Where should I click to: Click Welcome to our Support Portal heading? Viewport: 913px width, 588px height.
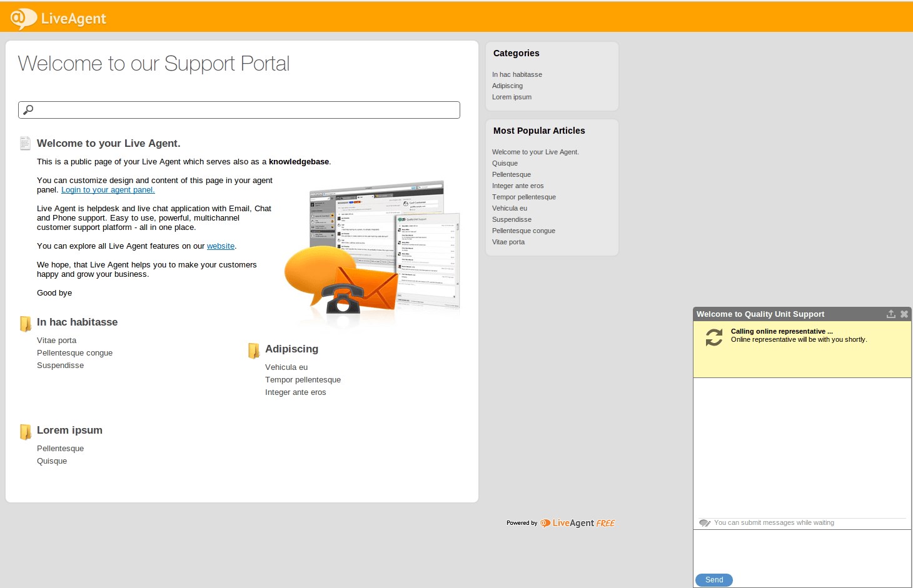coord(154,64)
